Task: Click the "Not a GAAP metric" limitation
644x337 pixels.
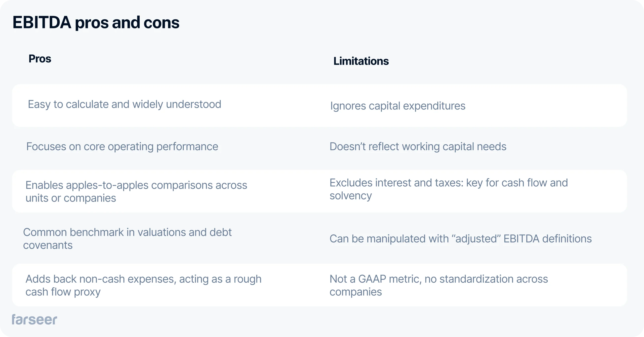Action: click(438, 285)
